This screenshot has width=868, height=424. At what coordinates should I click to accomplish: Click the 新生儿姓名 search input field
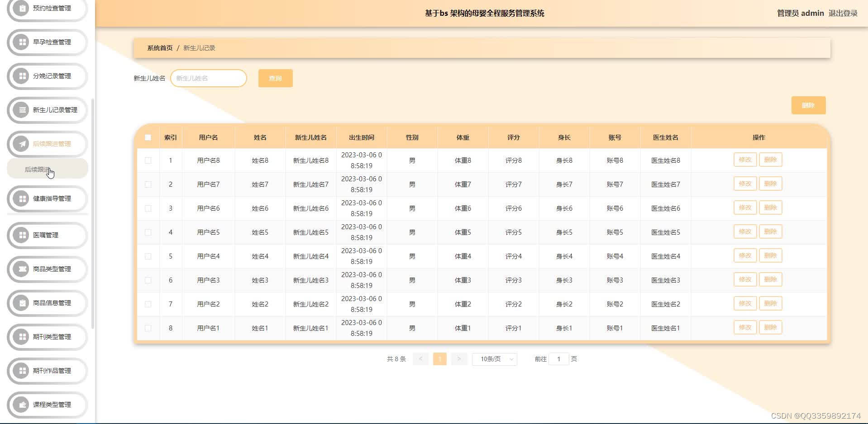(209, 78)
